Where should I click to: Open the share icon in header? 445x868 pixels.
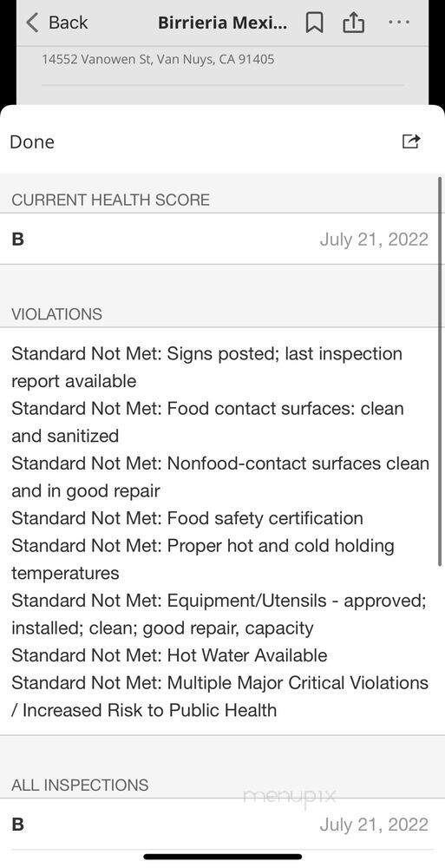pyautogui.click(x=354, y=23)
